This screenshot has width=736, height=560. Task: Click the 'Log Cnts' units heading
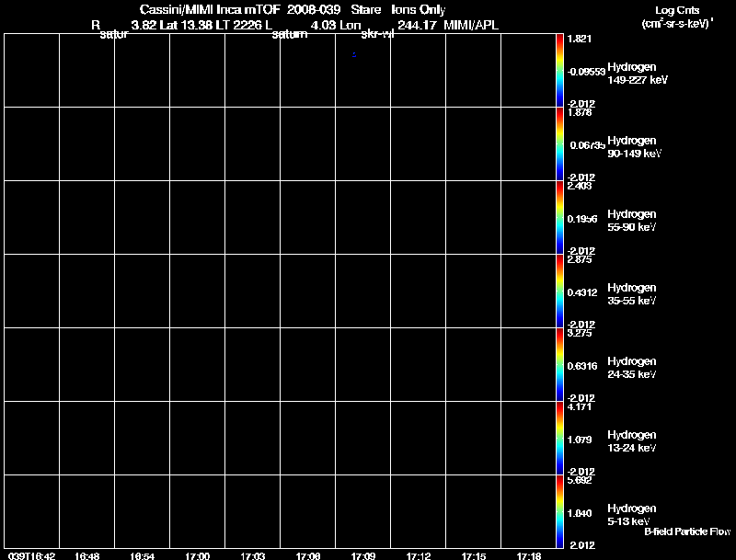[x=677, y=10]
